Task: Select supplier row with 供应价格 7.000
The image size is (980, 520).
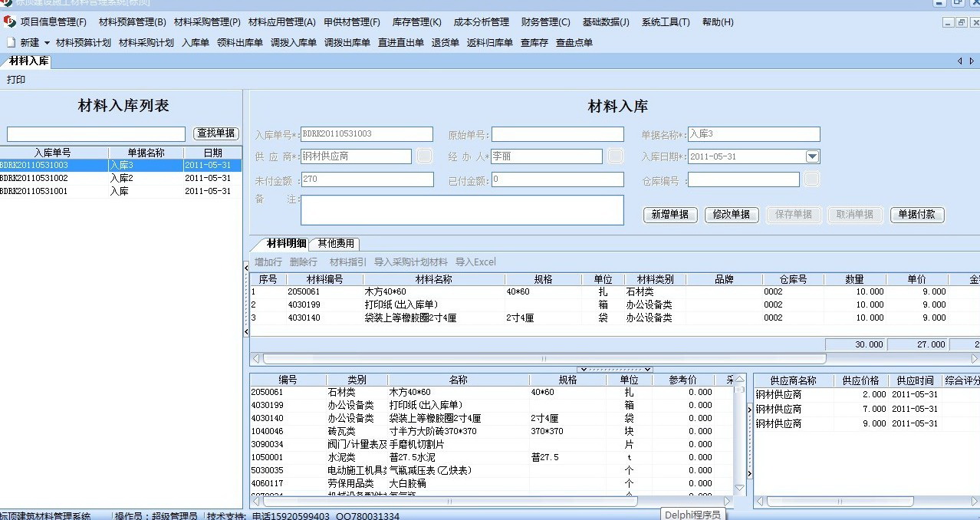Action: tap(867, 410)
